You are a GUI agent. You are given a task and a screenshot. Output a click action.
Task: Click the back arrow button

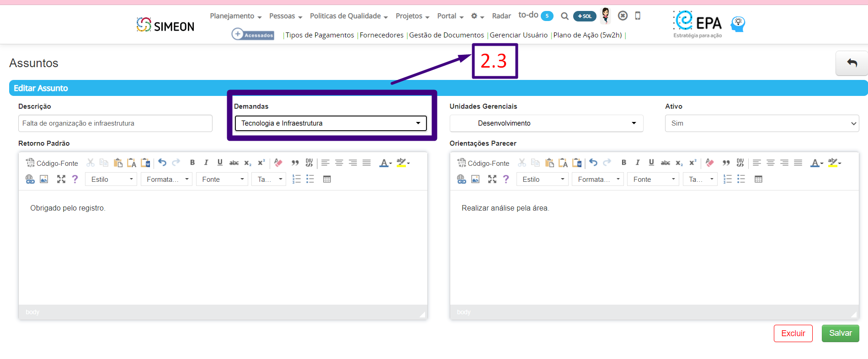coord(852,63)
